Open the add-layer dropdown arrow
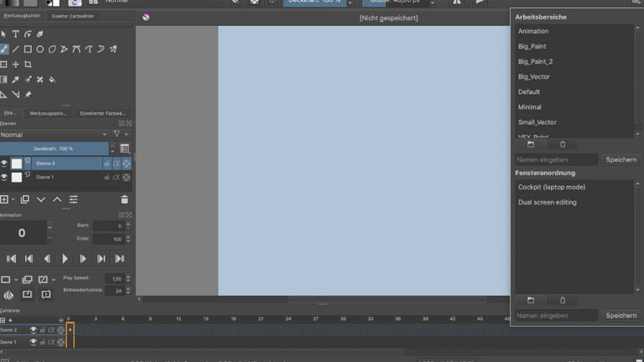Viewport: 644px width, 362px height. tap(13, 199)
